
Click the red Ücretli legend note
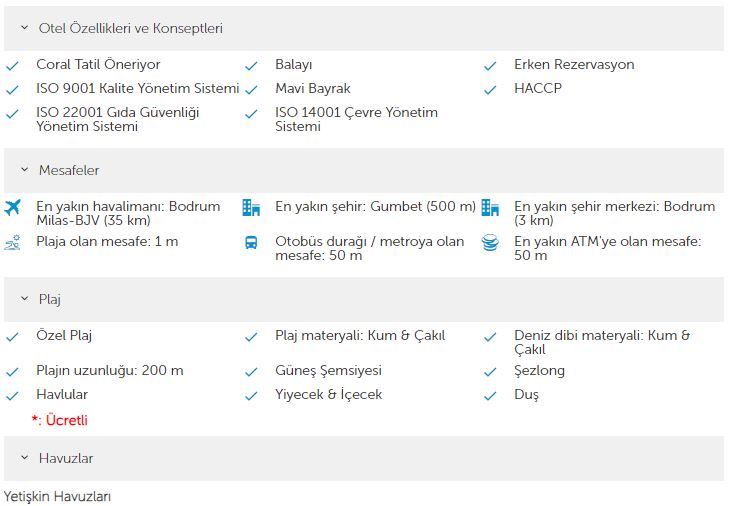[x=60, y=420]
